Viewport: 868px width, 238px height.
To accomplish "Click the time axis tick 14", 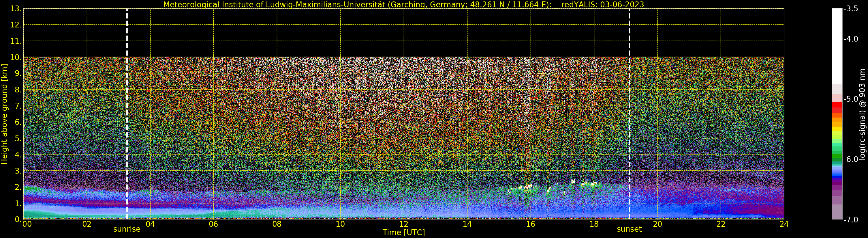I will click(467, 224).
